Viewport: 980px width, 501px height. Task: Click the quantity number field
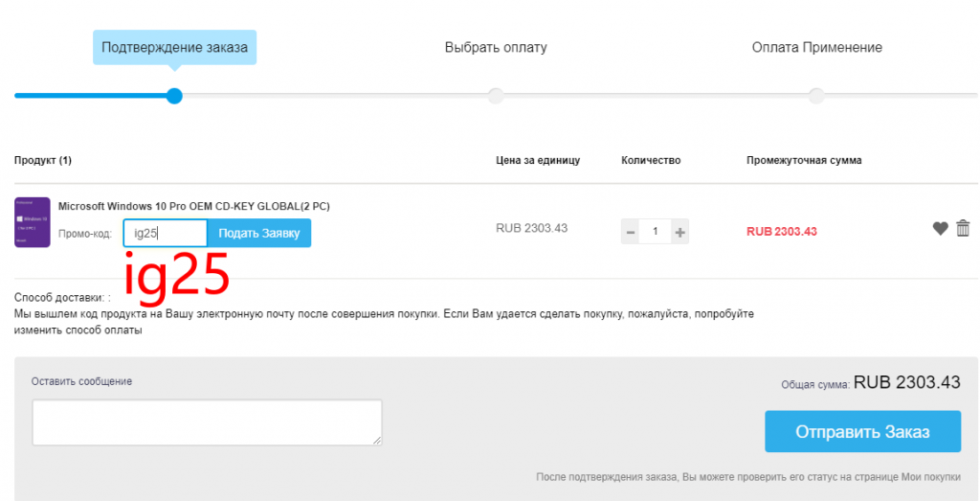click(x=655, y=232)
